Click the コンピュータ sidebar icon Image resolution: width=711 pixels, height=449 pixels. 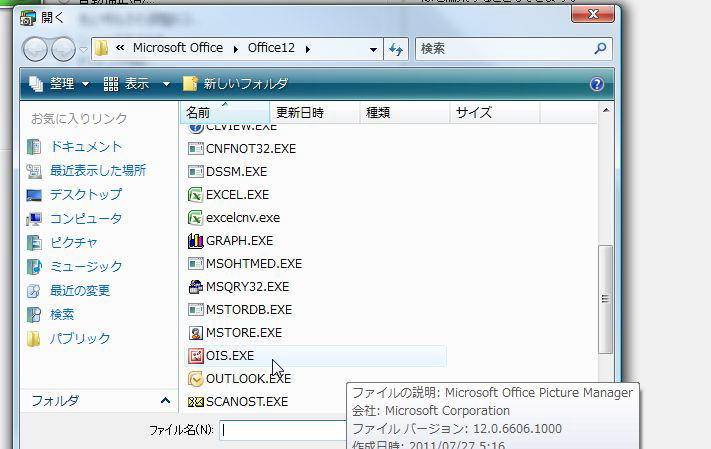click(x=34, y=219)
